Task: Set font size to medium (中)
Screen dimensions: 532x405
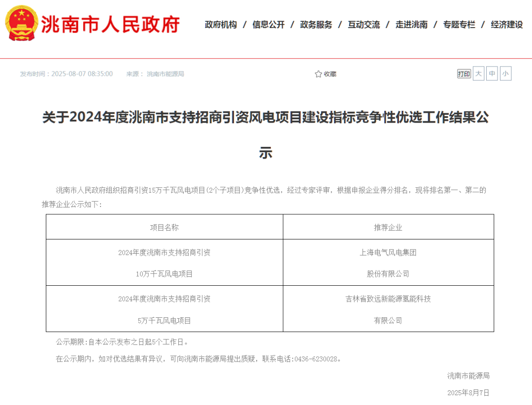Action: [x=492, y=74]
